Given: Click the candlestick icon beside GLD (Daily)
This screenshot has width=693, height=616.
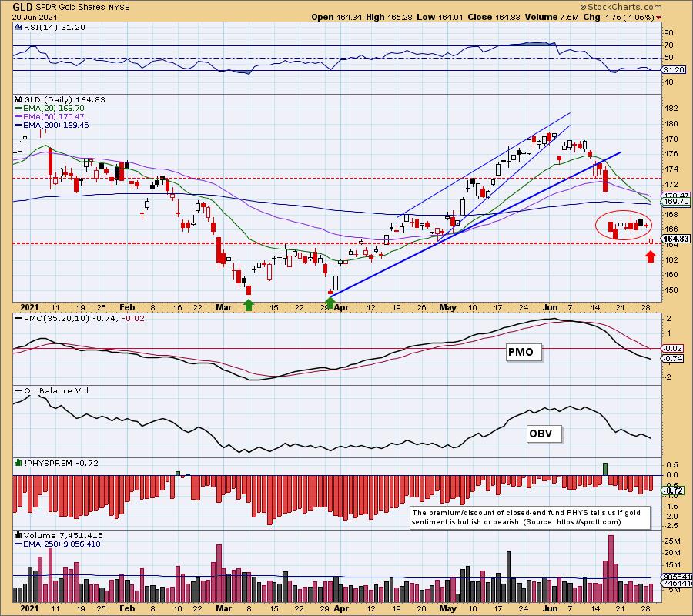Looking at the screenshot, I should [x=18, y=100].
